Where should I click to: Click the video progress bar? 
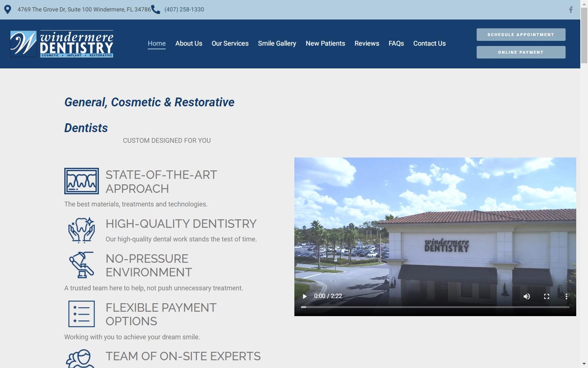[435, 307]
